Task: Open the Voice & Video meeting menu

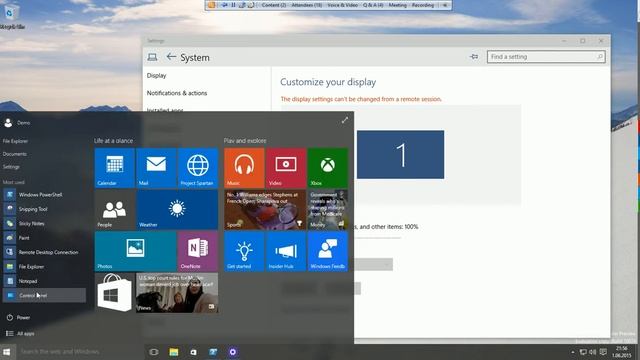Action: pos(342,5)
